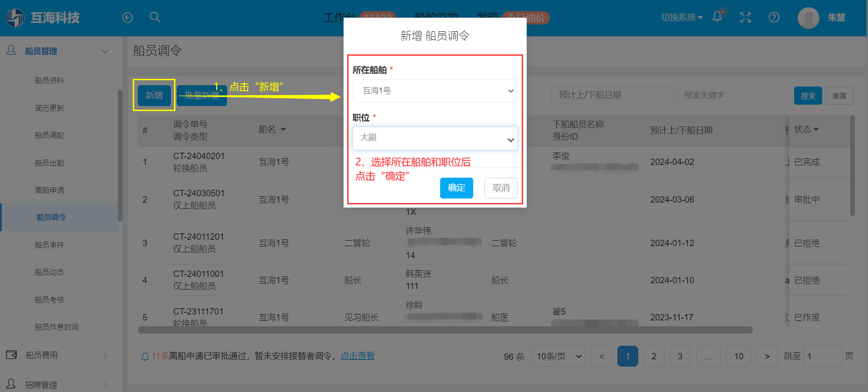Click the small bell icon beside 11条

[x=145, y=357]
